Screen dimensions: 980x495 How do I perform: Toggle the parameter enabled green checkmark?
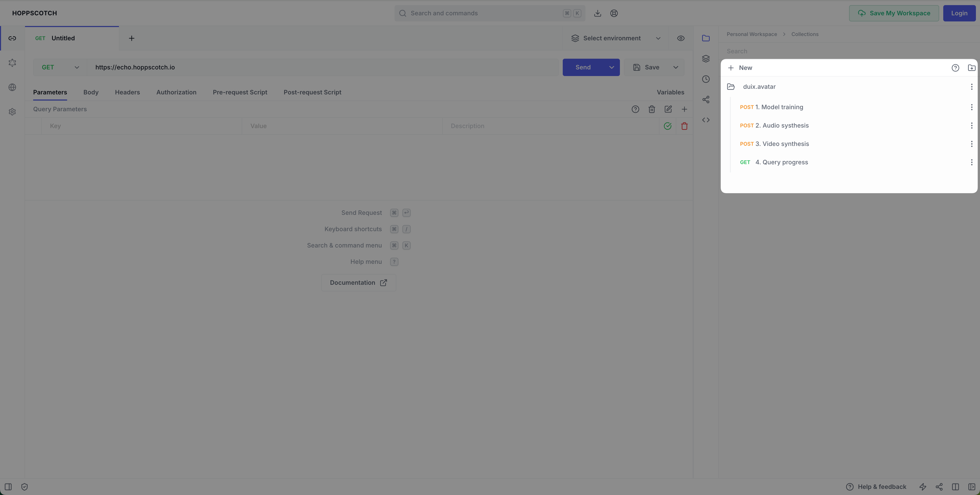(x=667, y=126)
